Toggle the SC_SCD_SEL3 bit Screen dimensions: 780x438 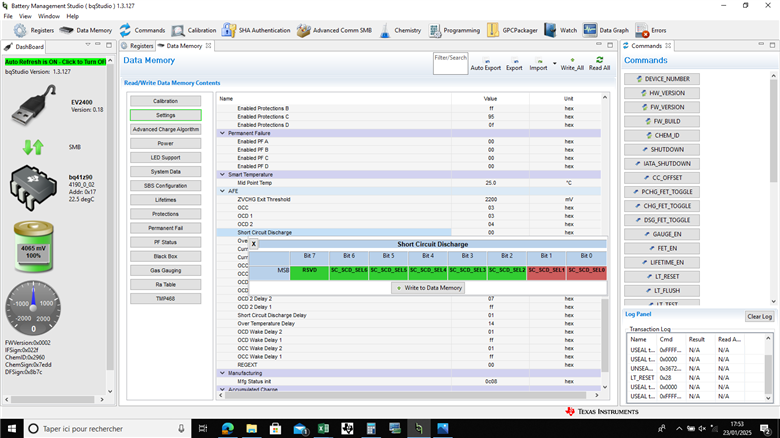coord(467,273)
